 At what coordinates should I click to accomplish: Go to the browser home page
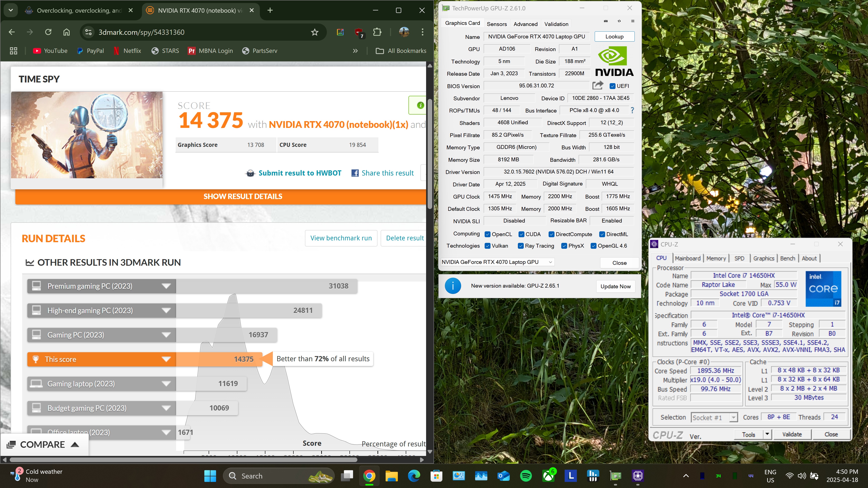pyautogui.click(x=66, y=32)
